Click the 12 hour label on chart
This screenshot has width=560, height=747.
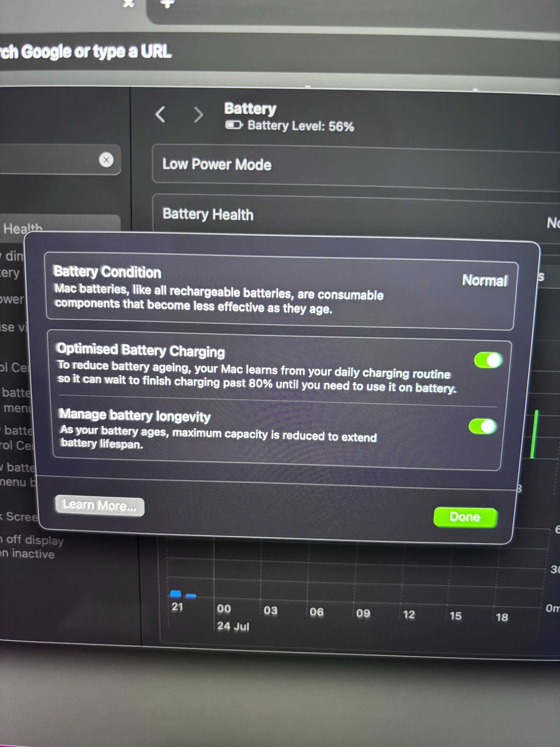pos(409,614)
